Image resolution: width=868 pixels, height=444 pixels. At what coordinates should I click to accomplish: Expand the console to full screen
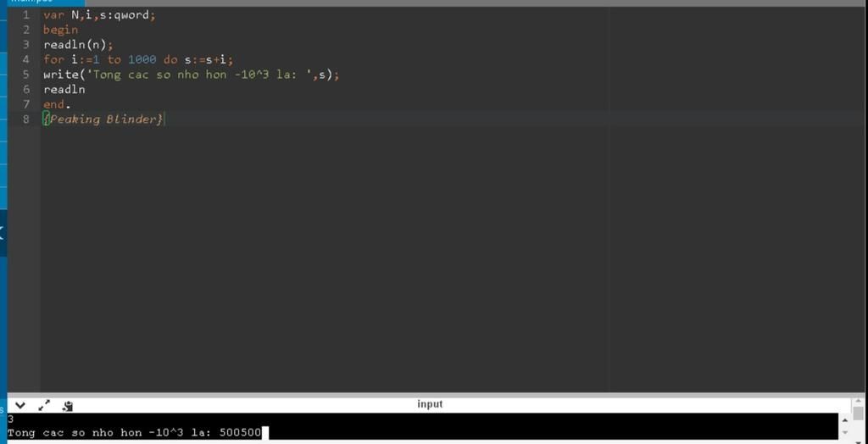point(44,405)
